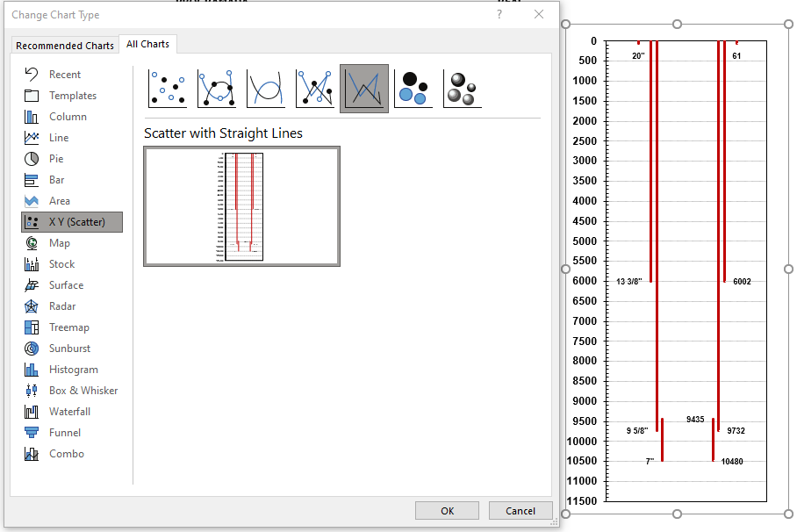Select the Map chart category

72,243
